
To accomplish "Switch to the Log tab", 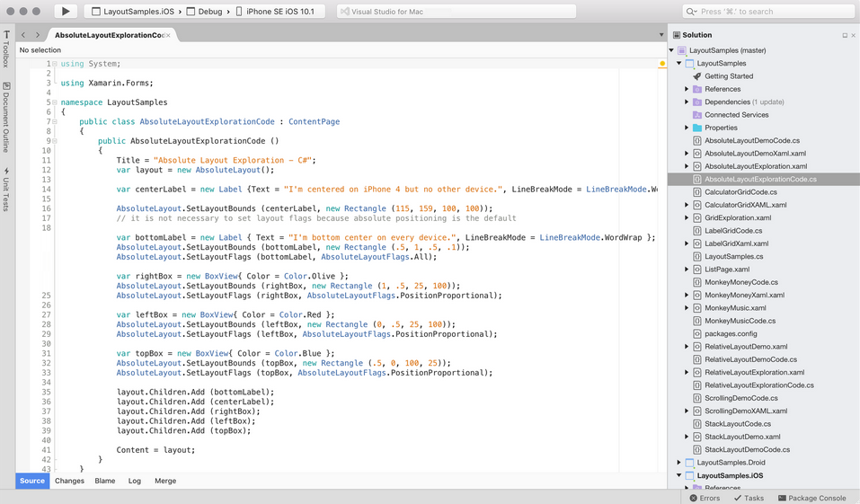I will click(135, 481).
